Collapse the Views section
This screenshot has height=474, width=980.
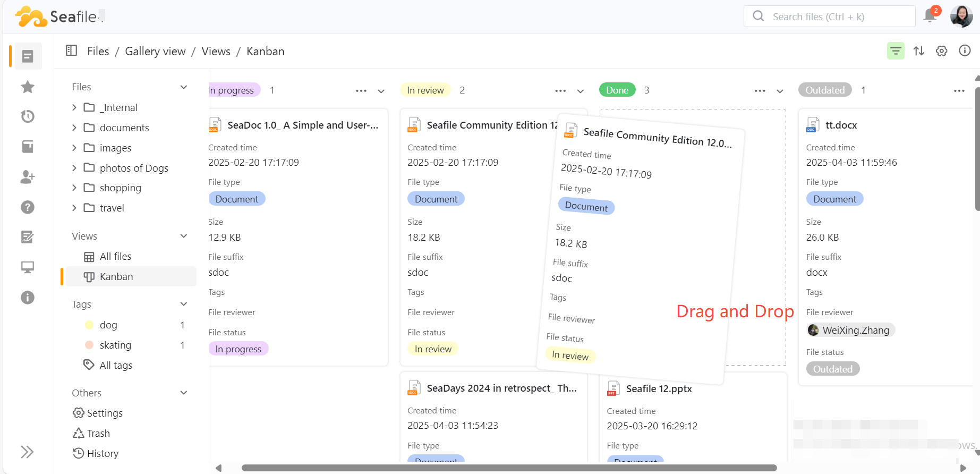pos(184,236)
